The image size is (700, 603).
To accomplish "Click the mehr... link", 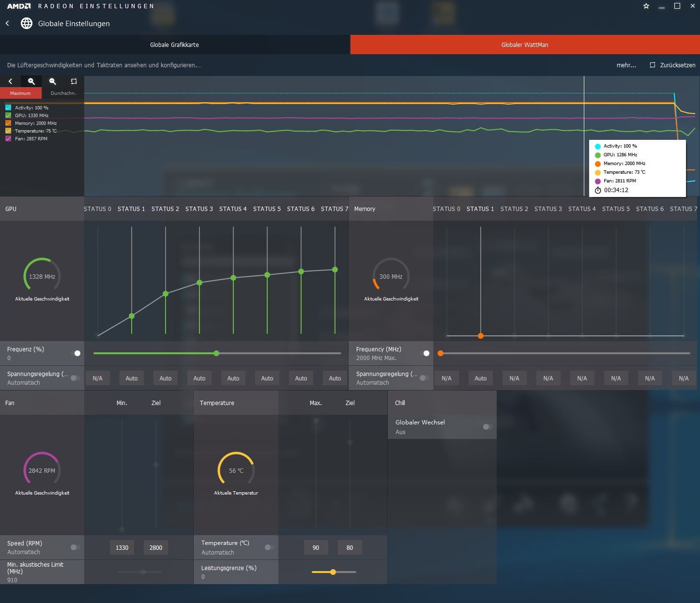I will pyautogui.click(x=626, y=65).
